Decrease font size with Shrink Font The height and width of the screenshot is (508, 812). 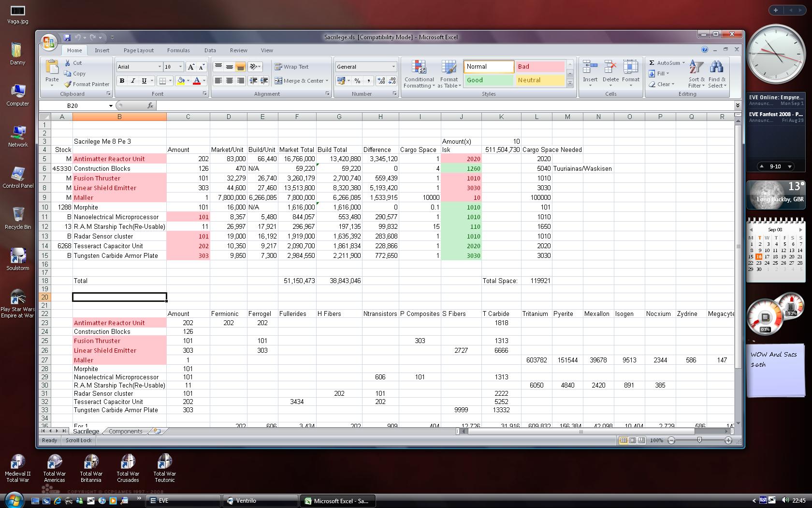[202, 67]
